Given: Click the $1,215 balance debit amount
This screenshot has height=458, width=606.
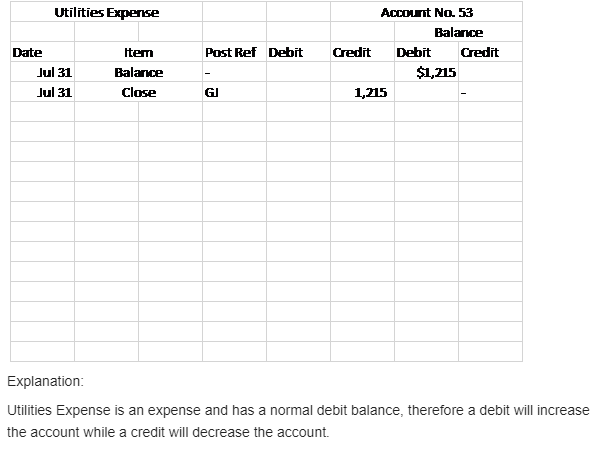Looking at the screenshot, I should pos(436,73).
